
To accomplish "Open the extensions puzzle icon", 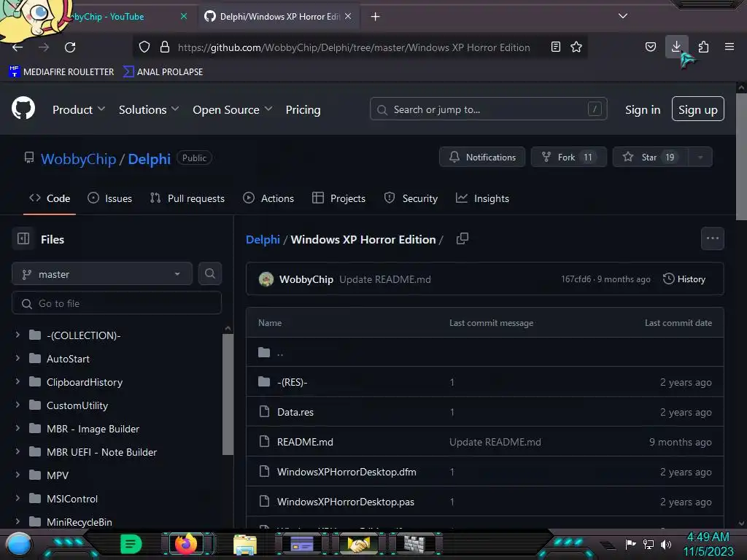I will pyautogui.click(x=703, y=47).
